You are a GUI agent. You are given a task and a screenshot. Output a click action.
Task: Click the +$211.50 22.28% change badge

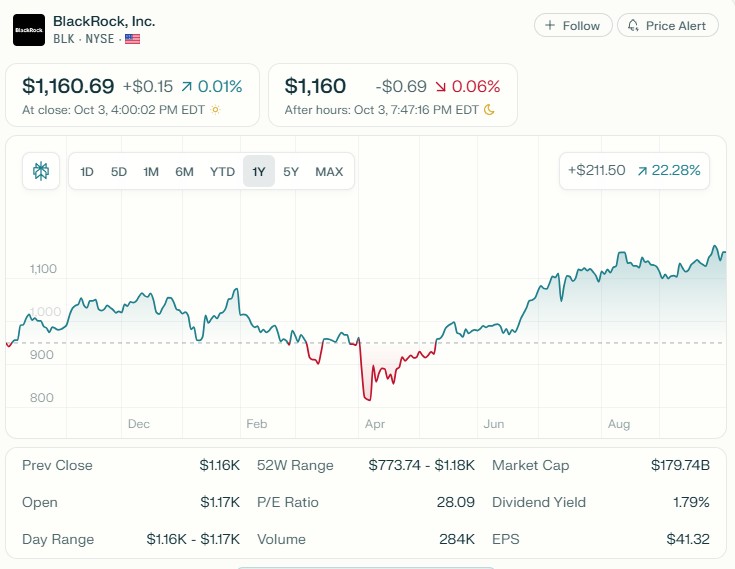tap(634, 171)
